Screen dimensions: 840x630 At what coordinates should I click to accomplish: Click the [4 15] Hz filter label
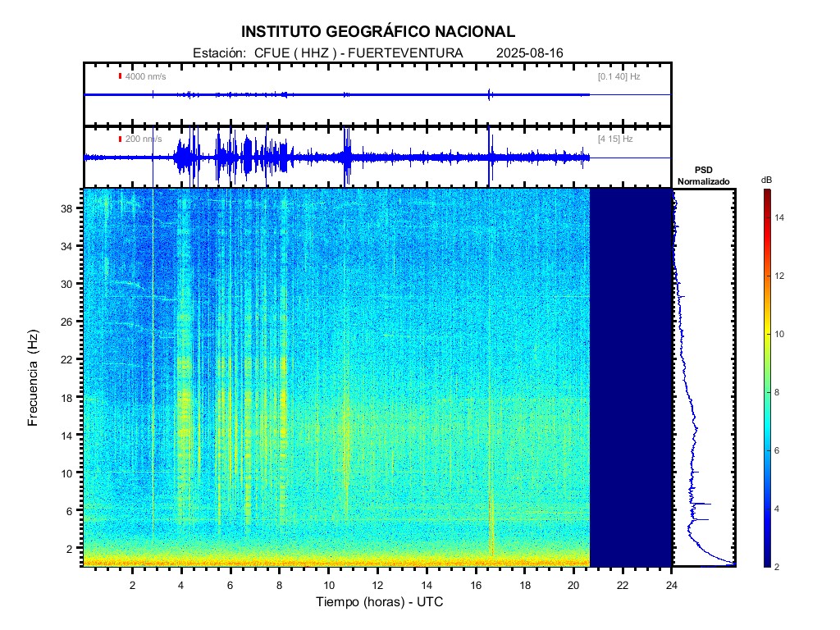pyautogui.click(x=615, y=139)
